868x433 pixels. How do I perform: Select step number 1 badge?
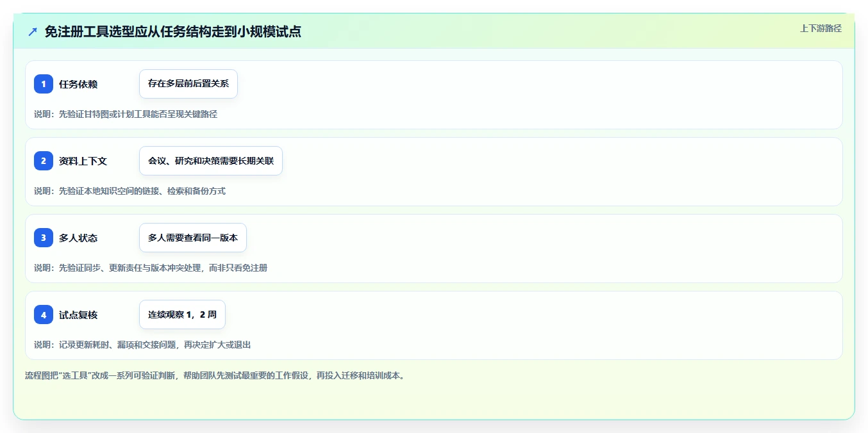point(44,84)
